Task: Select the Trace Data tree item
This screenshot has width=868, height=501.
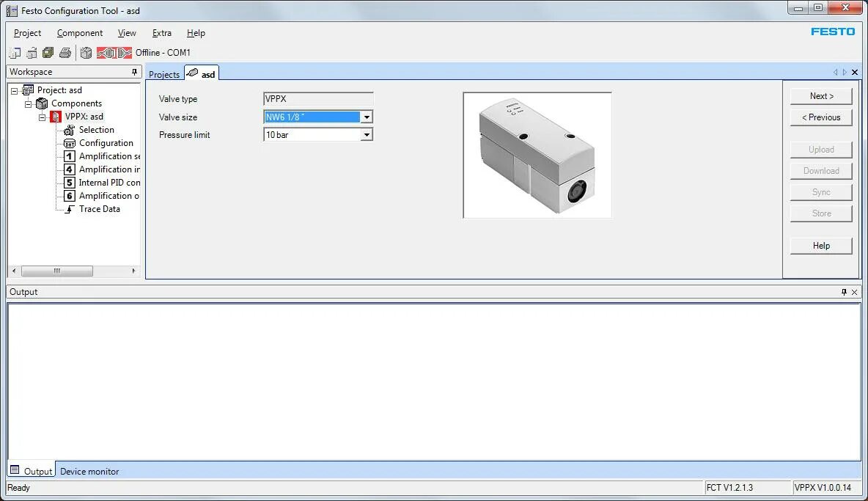Action: (99, 209)
